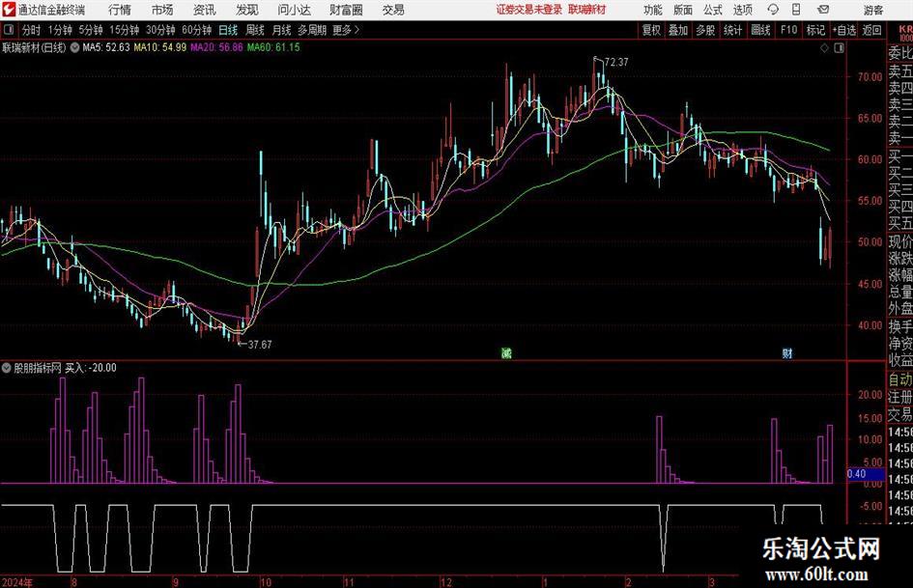
Task: Click the month 10 time axis marker
Action: (266, 582)
